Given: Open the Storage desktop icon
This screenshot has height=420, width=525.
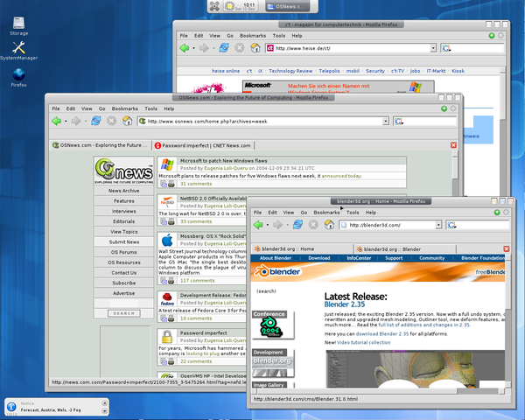Looking at the screenshot, I should click(x=18, y=26).
